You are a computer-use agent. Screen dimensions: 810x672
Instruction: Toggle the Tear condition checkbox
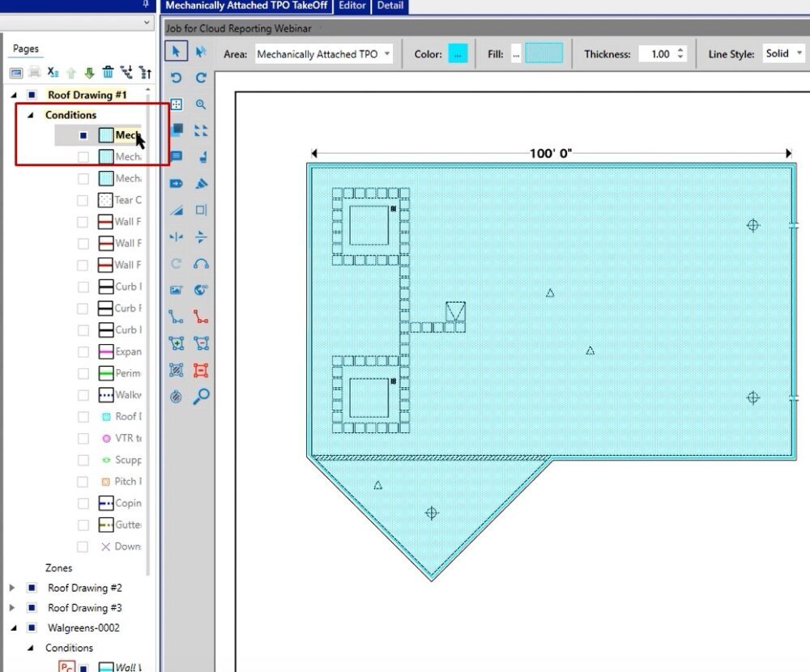coord(83,200)
